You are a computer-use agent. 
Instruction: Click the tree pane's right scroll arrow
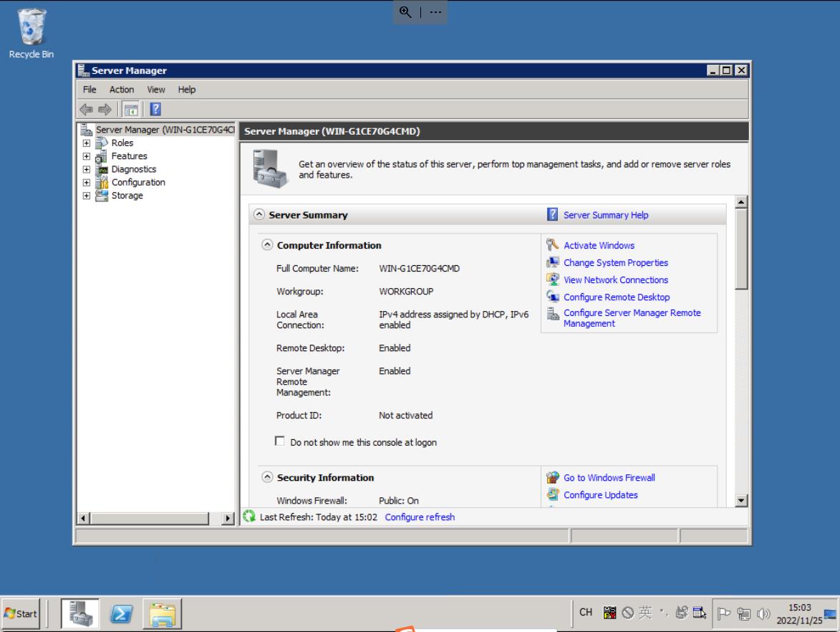tap(228, 518)
